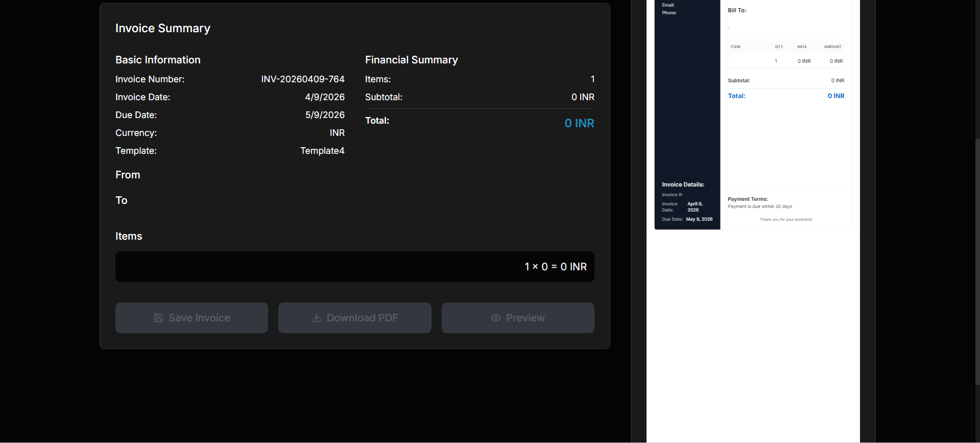
Task: Click the invoice date value 4/9/2026
Action: [325, 97]
